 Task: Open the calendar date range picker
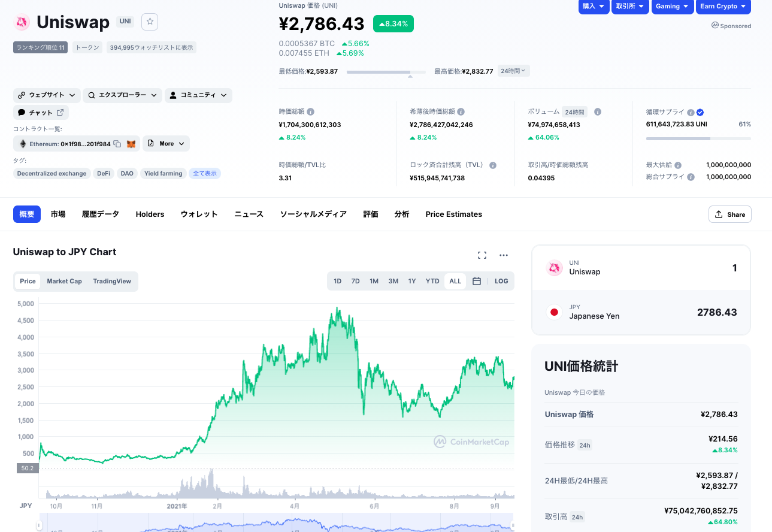click(x=477, y=281)
